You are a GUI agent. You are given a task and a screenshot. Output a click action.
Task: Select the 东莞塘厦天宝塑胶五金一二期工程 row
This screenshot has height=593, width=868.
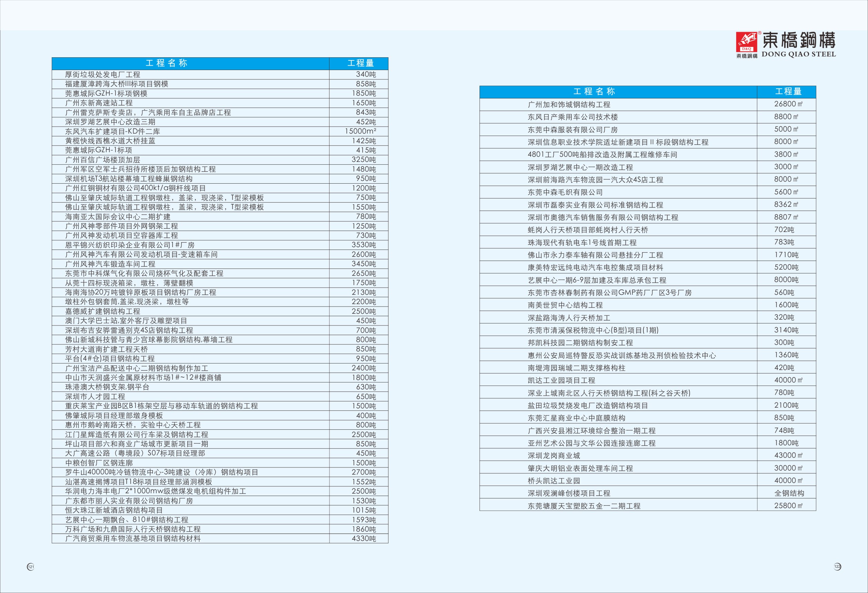(x=584, y=506)
